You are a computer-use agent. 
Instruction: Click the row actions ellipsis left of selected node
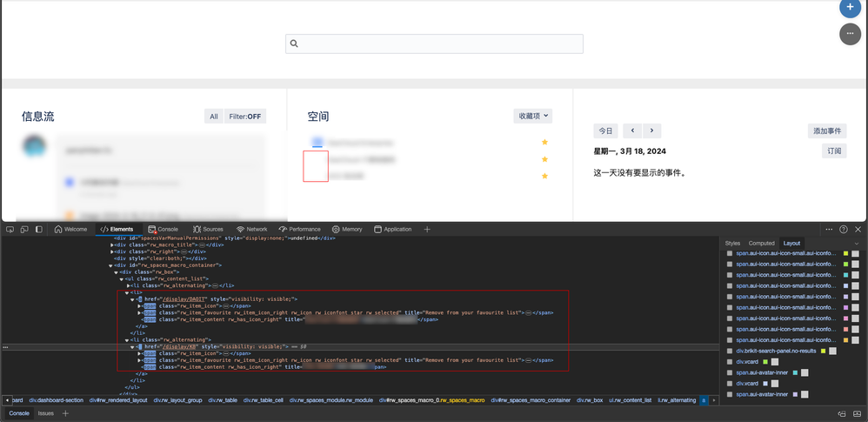[5, 346]
